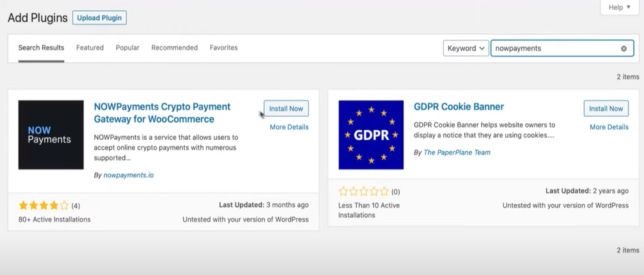Click the 'Less Than 10 Active Installations' text
Viewport: 644px width, 275px height.
pyautogui.click(x=369, y=210)
